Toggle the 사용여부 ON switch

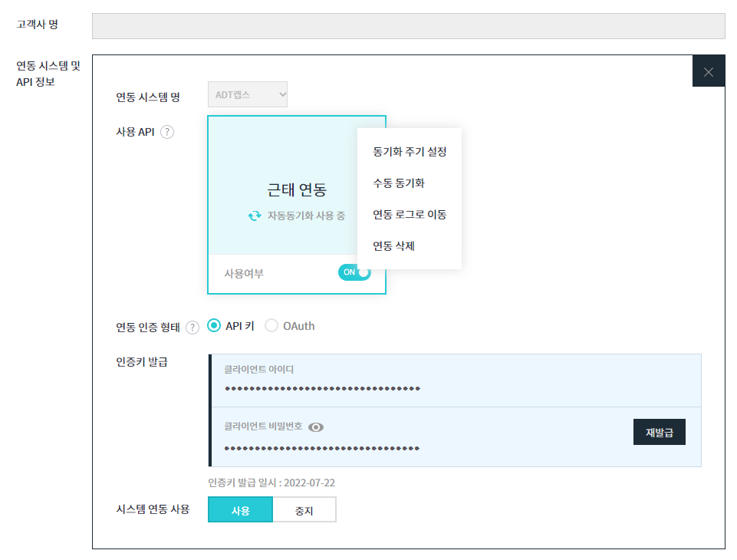click(354, 272)
